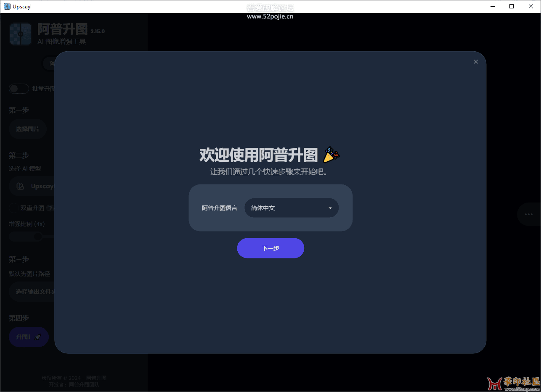Click the 下一步 button

tap(270, 248)
